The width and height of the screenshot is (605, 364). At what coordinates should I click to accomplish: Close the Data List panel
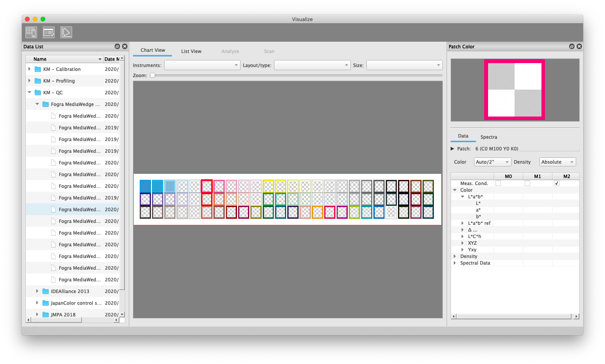coord(125,46)
